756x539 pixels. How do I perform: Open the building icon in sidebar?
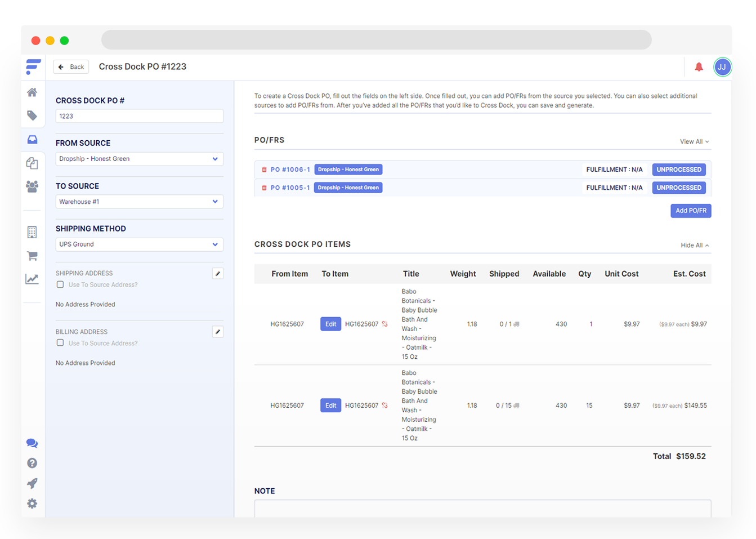32,232
